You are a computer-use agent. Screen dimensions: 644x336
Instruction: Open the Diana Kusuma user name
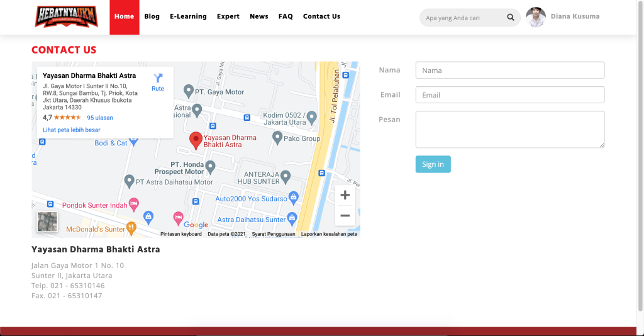[x=575, y=16]
